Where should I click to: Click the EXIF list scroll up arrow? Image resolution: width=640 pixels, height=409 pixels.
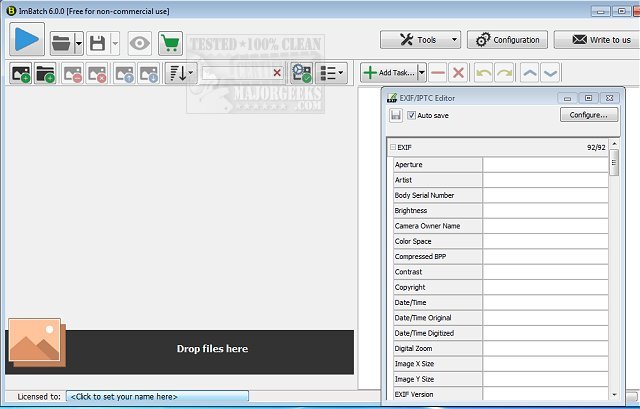614,144
